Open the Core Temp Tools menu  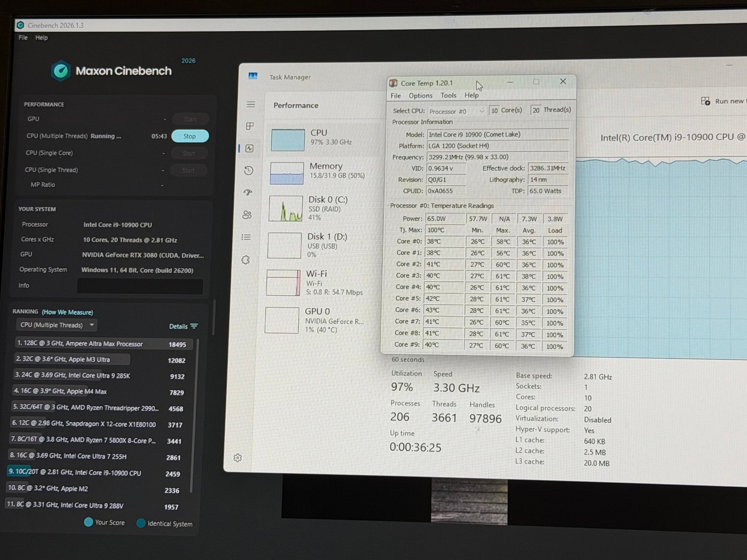point(448,96)
